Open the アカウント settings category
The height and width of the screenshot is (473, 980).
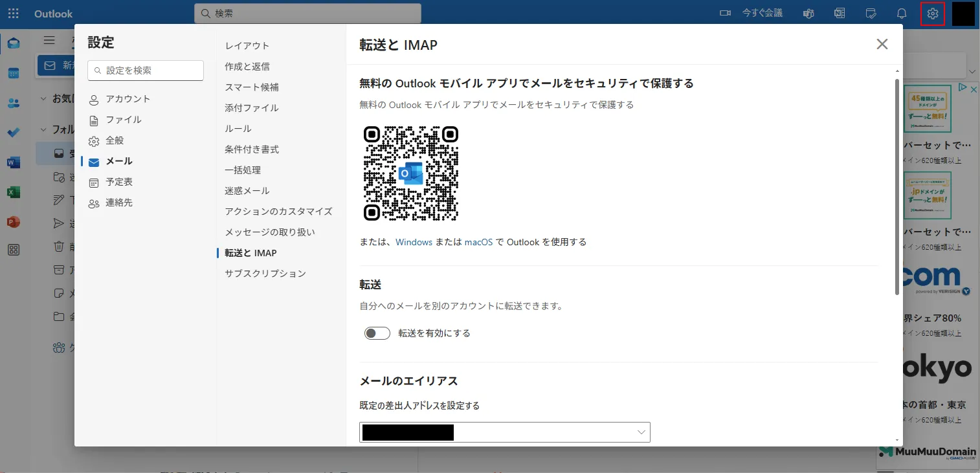pos(128,99)
